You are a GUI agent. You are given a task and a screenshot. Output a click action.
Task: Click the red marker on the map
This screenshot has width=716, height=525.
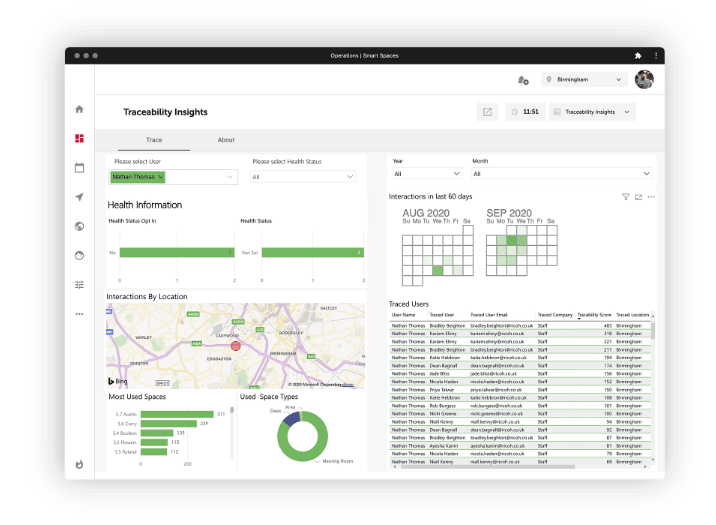[236, 346]
